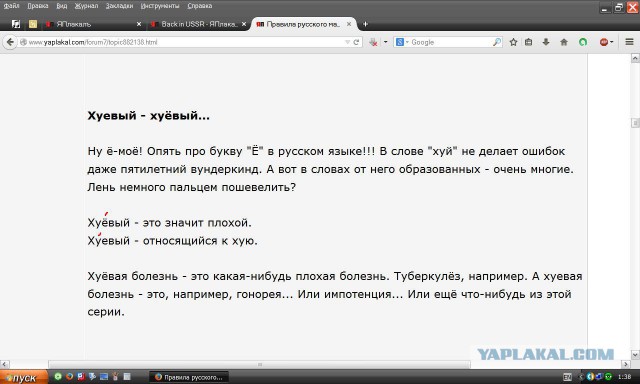
Task: Click the text "Лень немного пальцем пошевелить?"
Action: click(x=191, y=187)
